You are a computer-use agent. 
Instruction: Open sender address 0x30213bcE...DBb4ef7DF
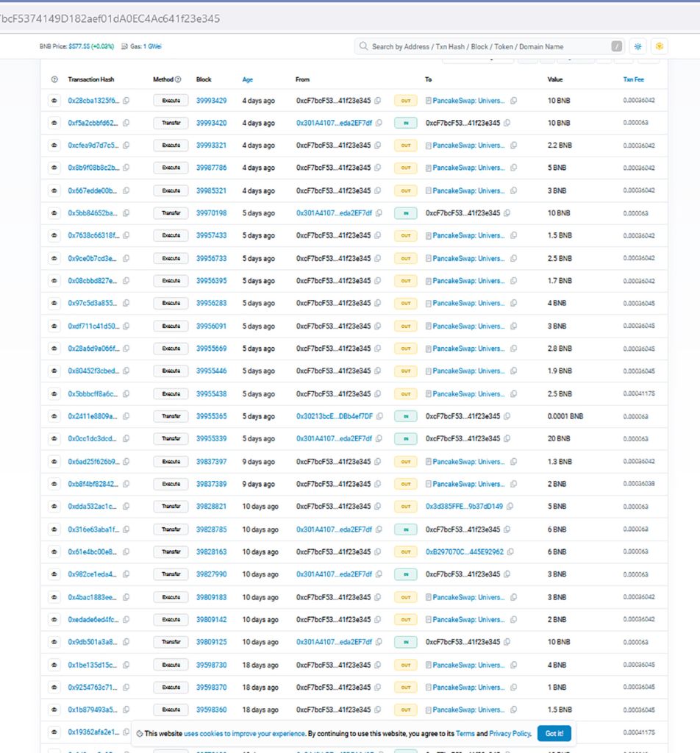(x=334, y=416)
